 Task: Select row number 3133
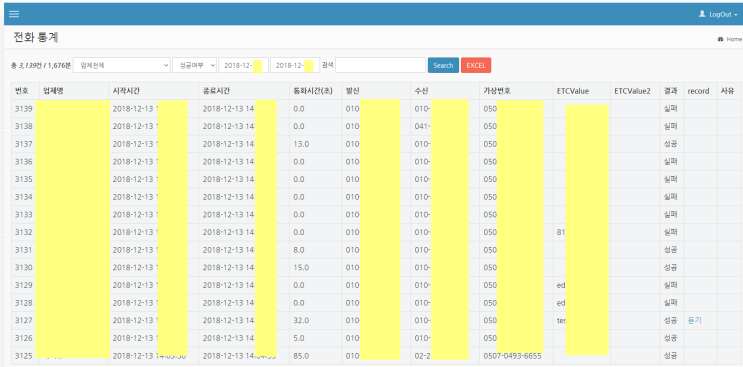coord(24,215)
